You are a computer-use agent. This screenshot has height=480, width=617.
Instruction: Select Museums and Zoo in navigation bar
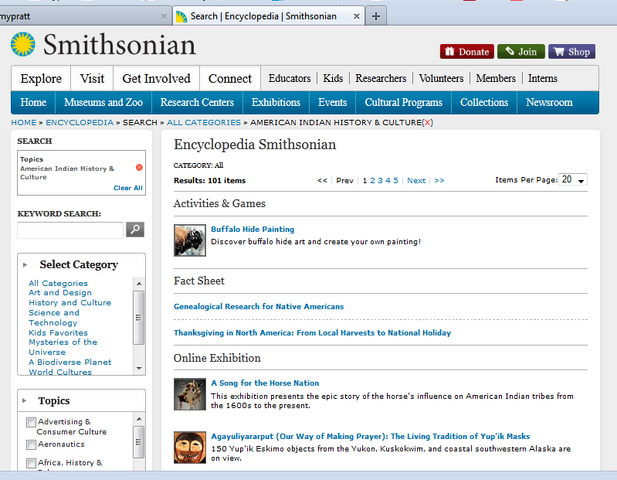tap(103, 102)
